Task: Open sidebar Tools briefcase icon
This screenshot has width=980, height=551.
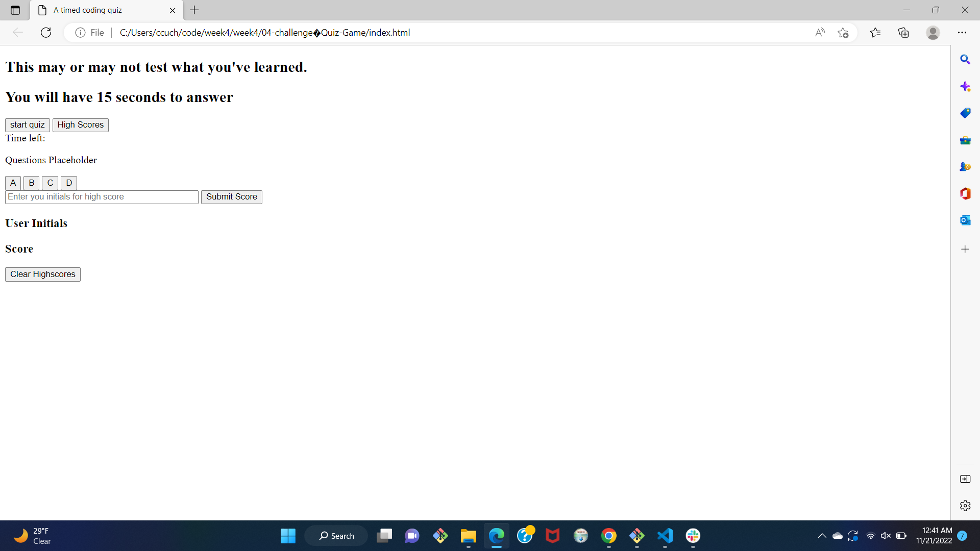Action: [x=965, y=140]
